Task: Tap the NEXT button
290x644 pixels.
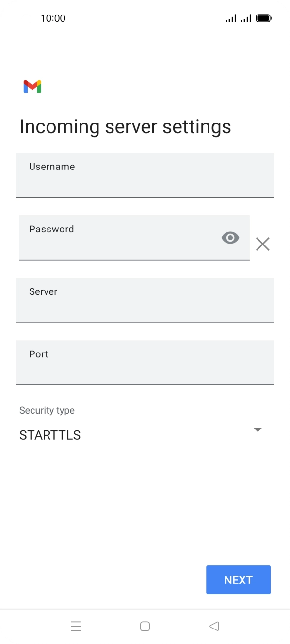Action: pos(238,579)
